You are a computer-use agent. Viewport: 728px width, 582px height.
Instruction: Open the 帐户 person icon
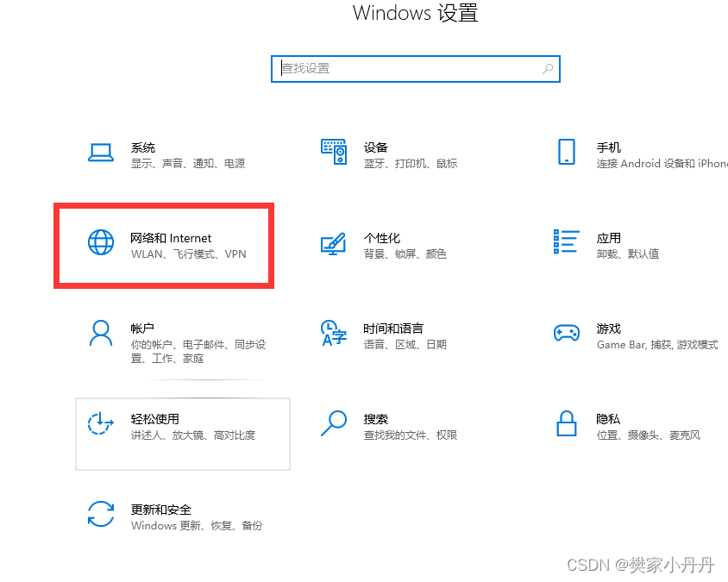click(x=101, y=333)
